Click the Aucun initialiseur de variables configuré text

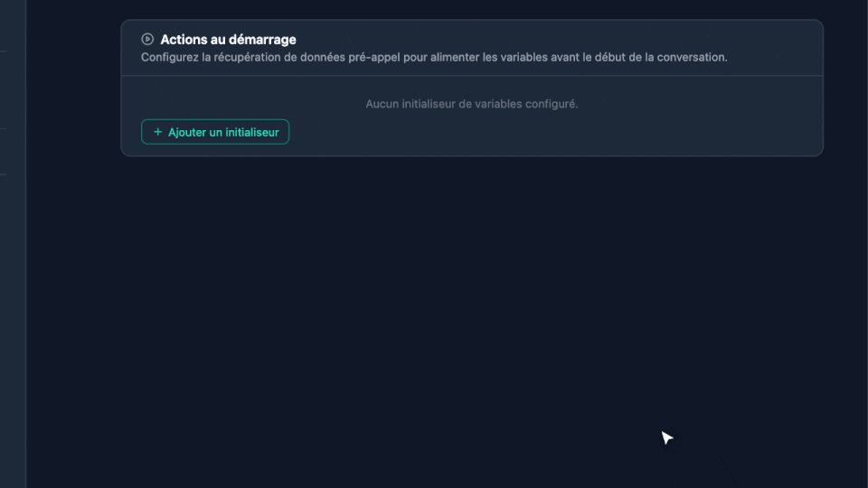click(x=472, y=104)
